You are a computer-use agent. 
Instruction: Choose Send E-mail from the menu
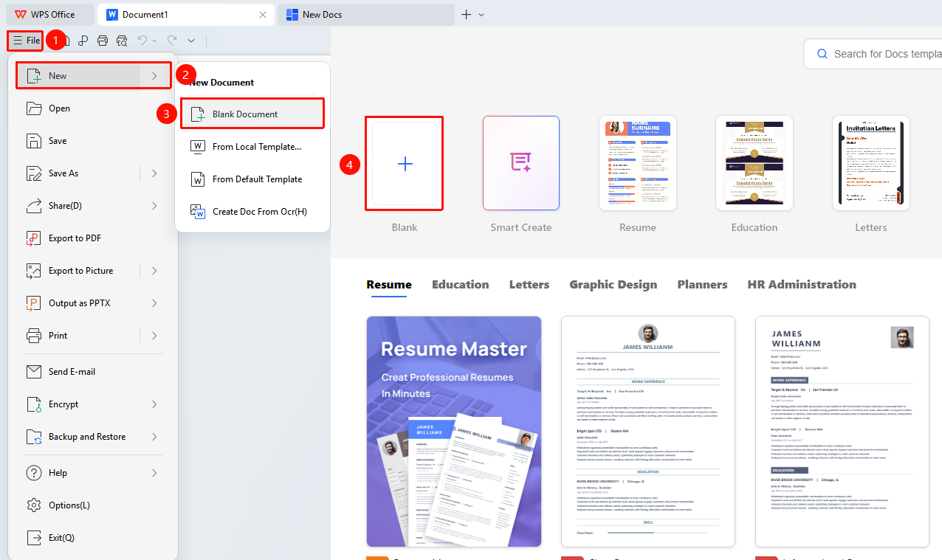[x=93, y=372]
